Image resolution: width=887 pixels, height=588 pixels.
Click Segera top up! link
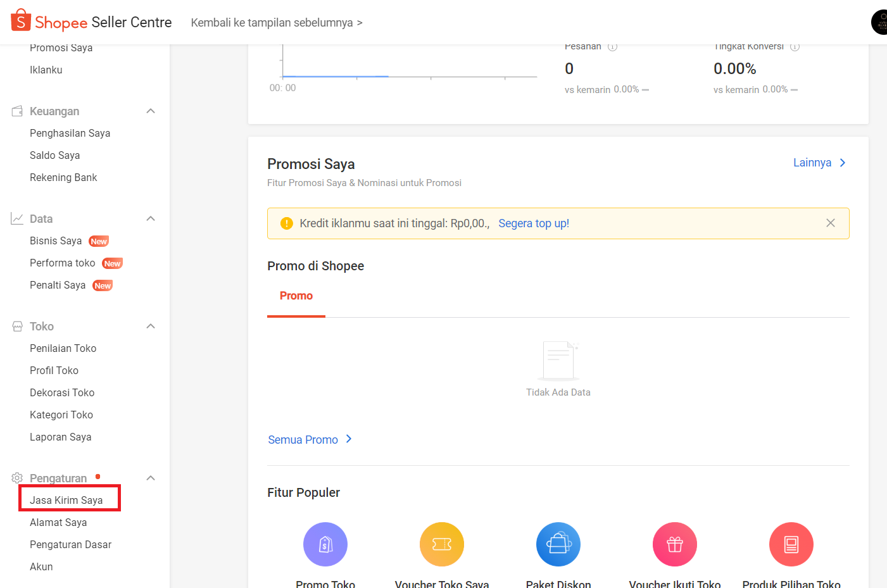click(534, 223)
